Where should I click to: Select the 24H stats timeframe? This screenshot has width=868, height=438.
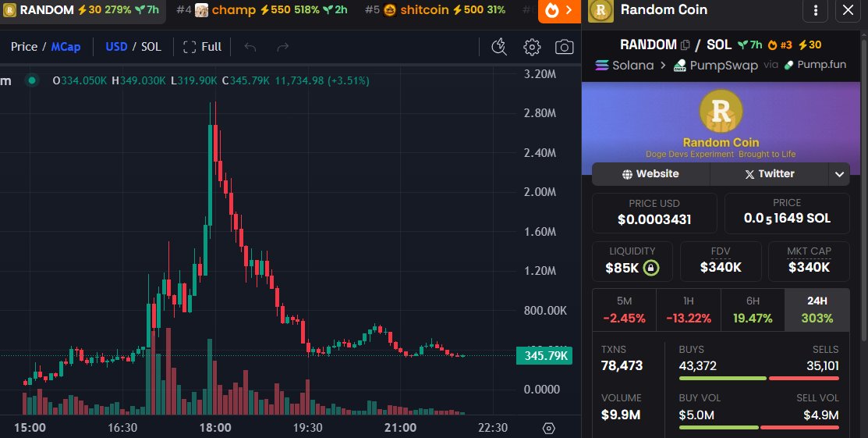817,310
